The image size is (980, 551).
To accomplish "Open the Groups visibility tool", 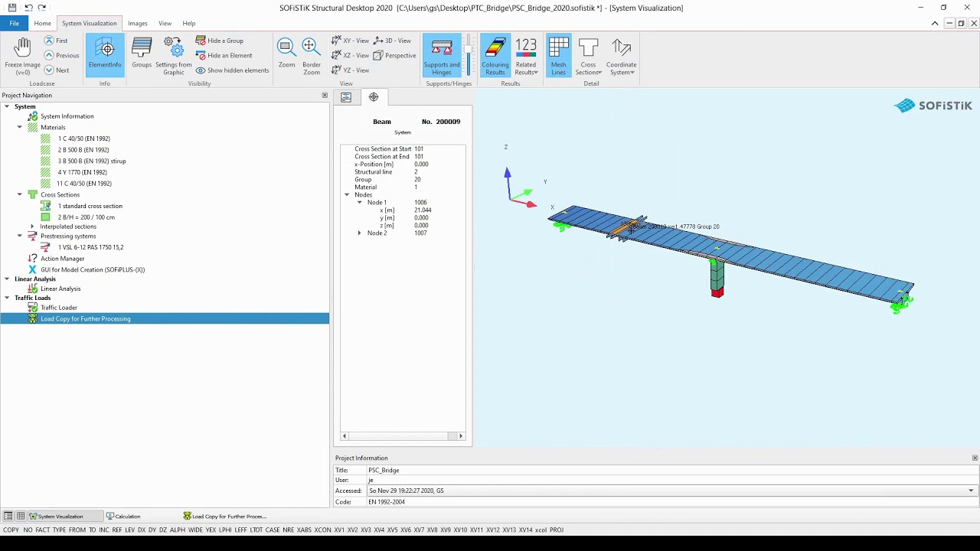I will 142,54.
